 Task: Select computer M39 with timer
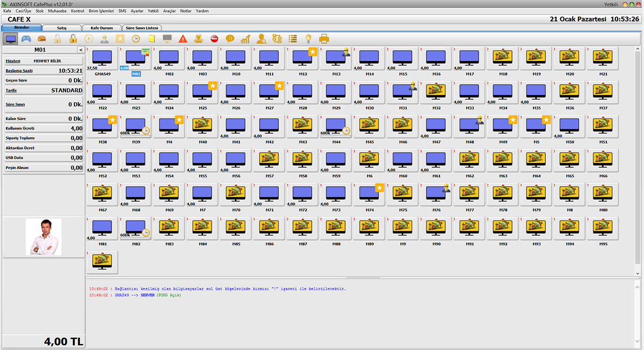[135, 126]
